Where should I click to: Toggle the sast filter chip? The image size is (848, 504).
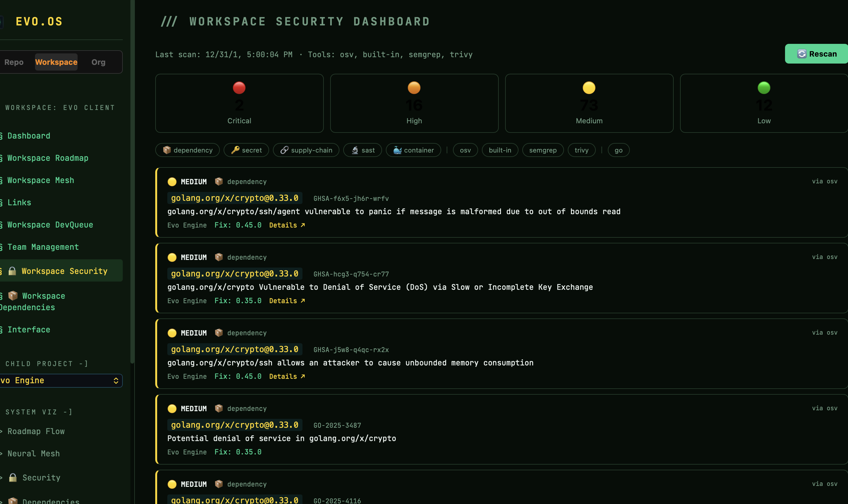(363, 150)
